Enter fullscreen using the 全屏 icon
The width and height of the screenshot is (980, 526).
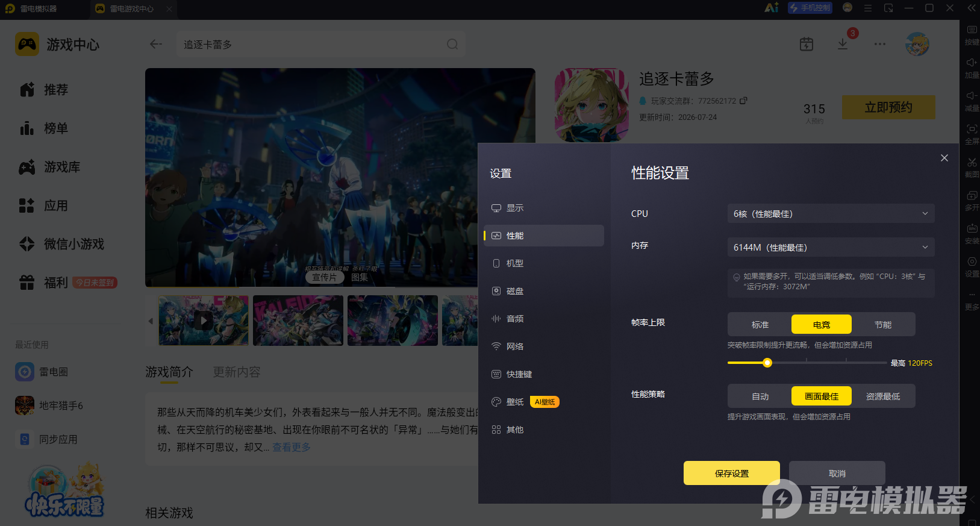[972, 134]
